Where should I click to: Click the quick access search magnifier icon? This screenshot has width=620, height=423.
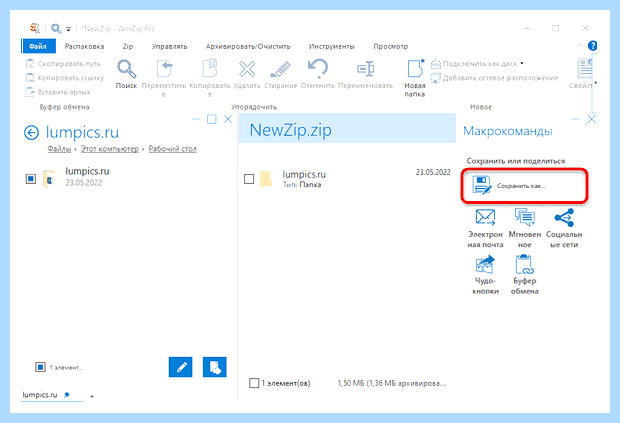(x=56, y=28)
